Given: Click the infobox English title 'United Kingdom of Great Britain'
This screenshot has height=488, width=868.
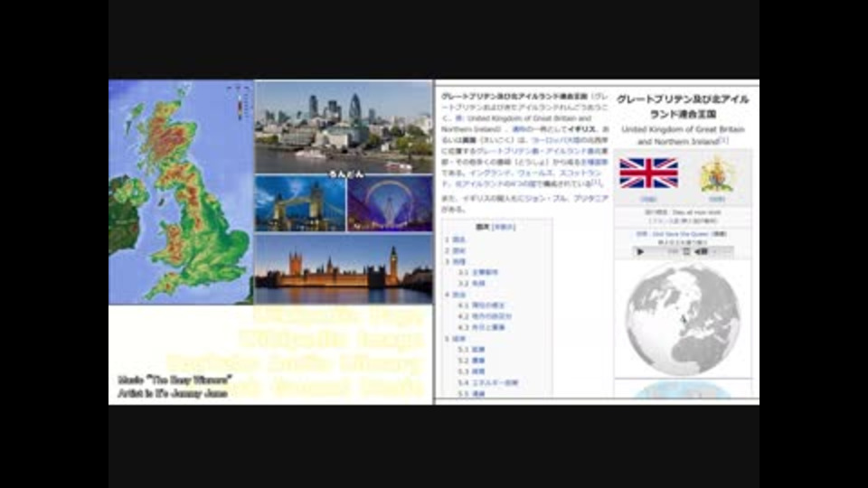Looking at the screenshot, I should (x=683, y=129).
